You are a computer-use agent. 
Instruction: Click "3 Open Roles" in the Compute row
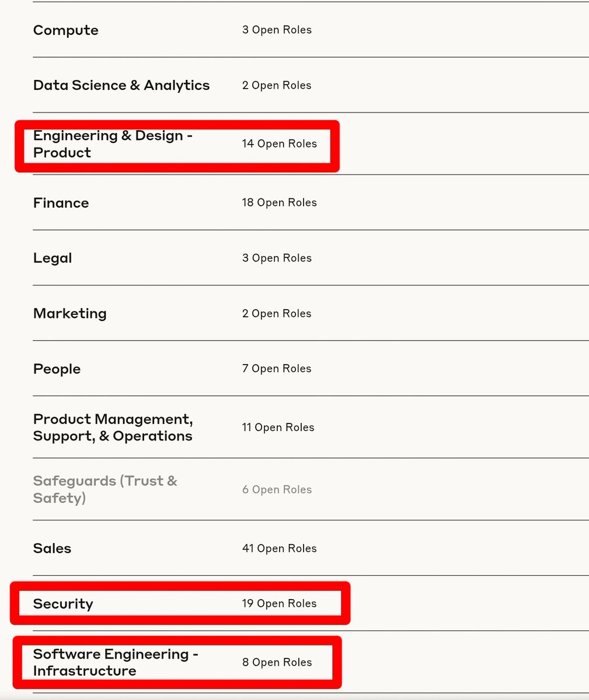point(277,30)
